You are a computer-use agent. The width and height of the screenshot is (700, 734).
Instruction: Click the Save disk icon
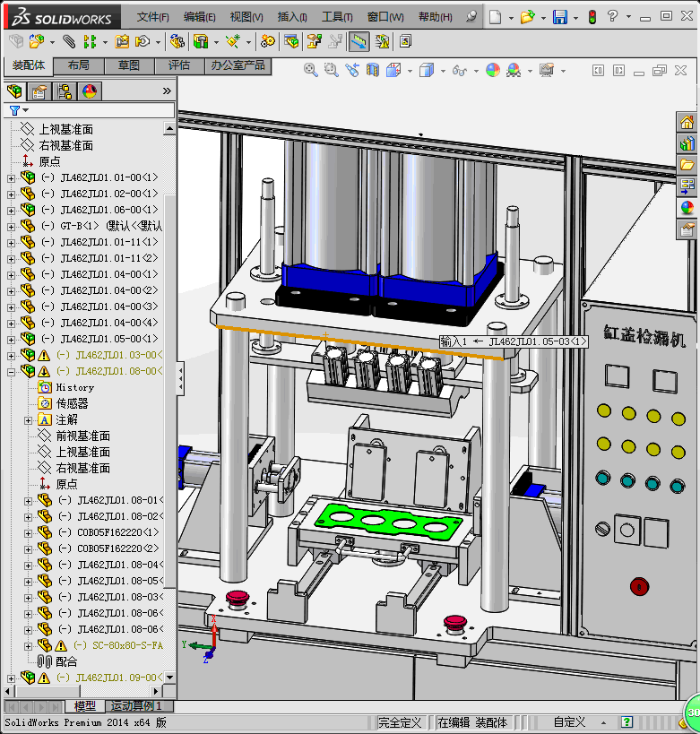tap(560, 17)
